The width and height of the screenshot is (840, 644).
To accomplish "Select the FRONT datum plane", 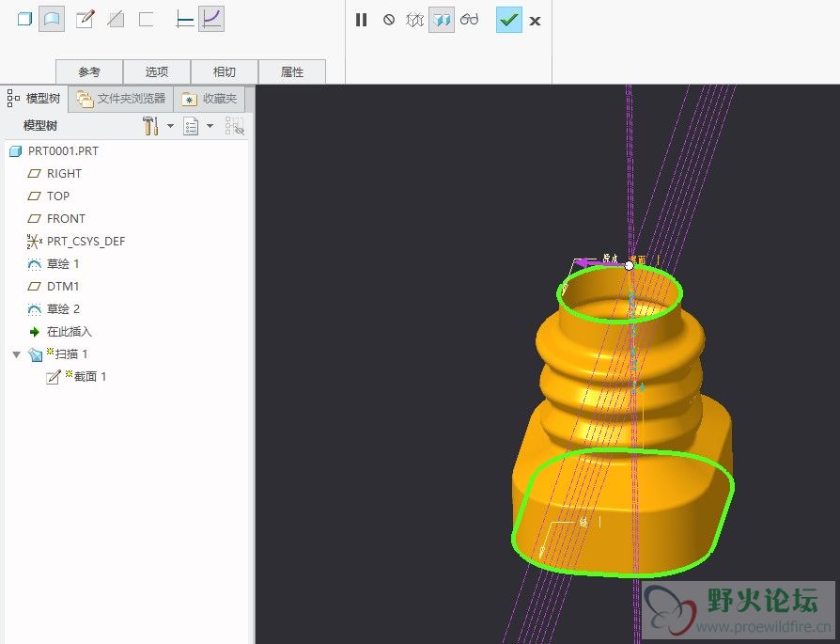I will (66, 219).
